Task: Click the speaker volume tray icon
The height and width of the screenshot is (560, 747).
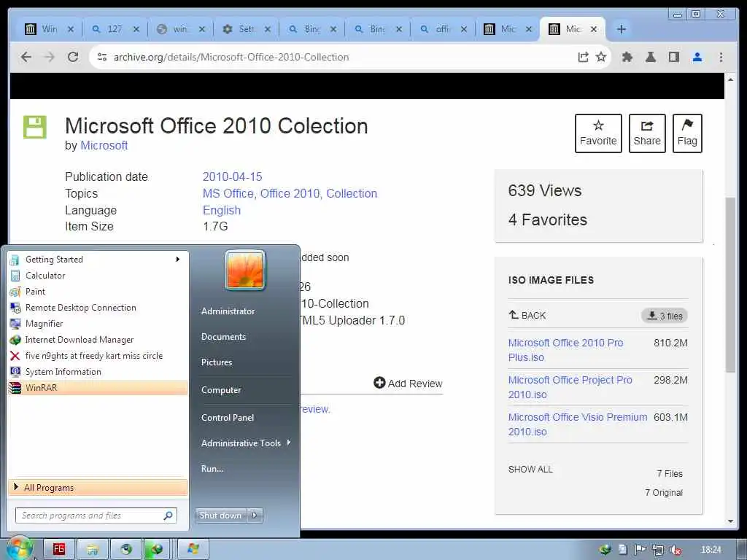Action: (676, 550)
